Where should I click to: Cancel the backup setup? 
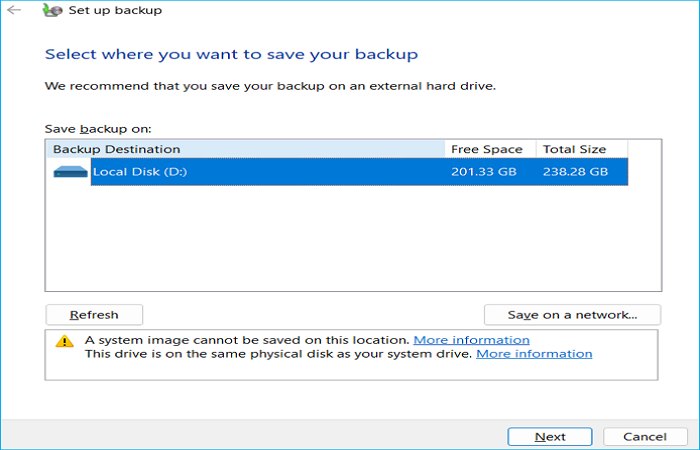[x=645, y=437]
